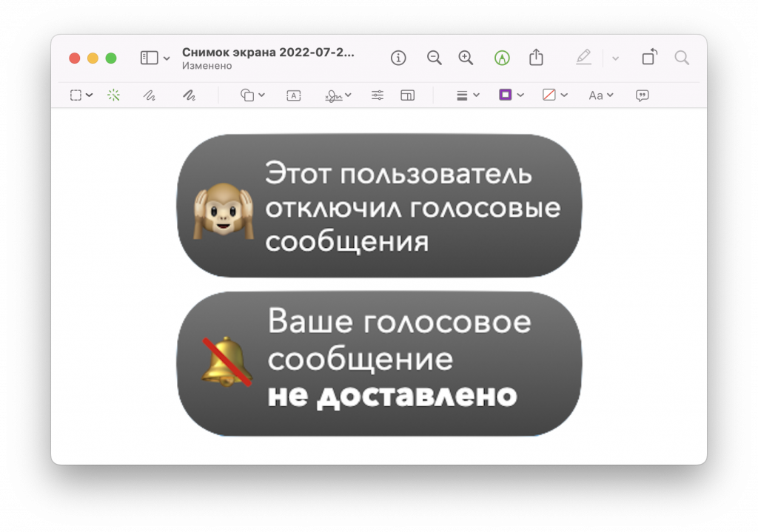The width and height of the screenshot is (758, 532).
Task: Open the purple Border Color swatch
Action: (x=505, y=95)
